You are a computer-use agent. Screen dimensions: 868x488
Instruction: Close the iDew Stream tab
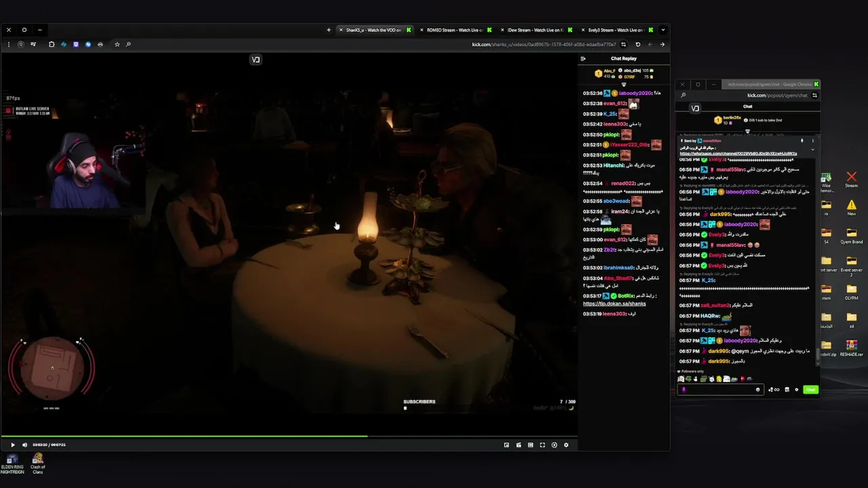(502, 30)
